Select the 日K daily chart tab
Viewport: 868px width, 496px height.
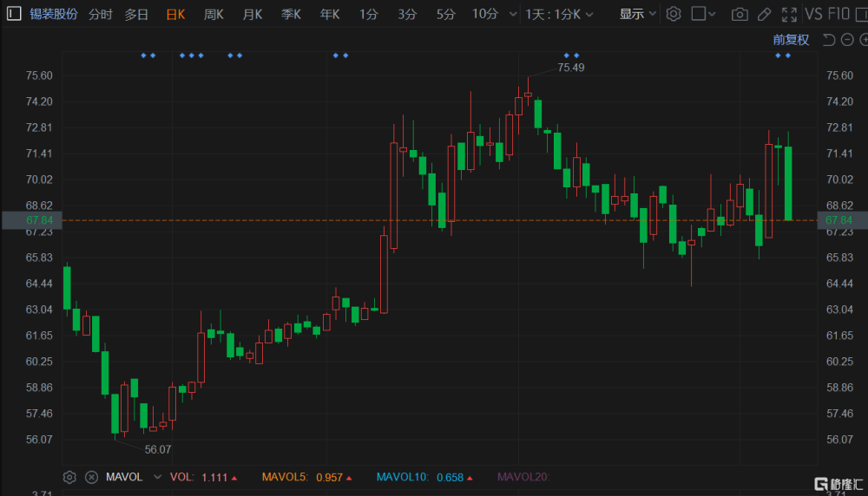(x=175, y=15)
